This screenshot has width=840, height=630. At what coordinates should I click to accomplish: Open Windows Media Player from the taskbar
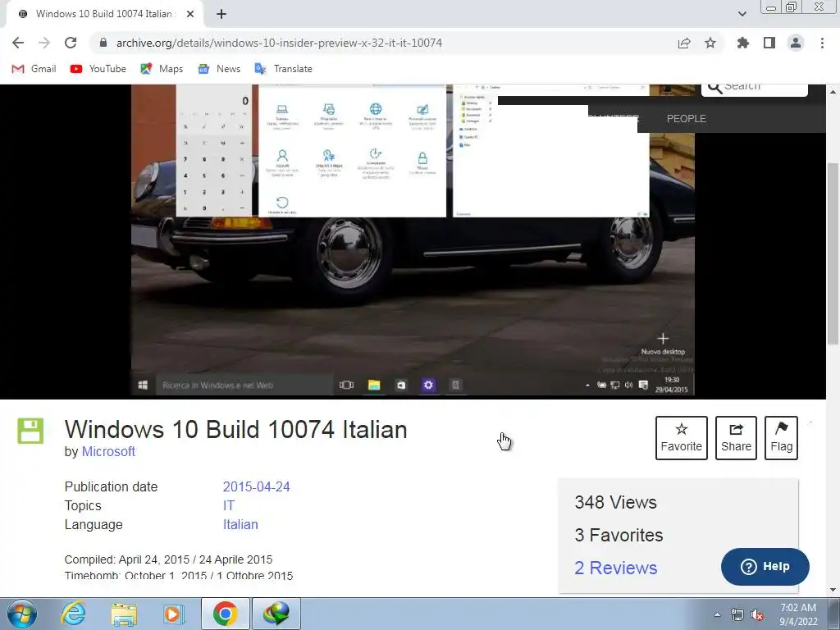point(173,614)
